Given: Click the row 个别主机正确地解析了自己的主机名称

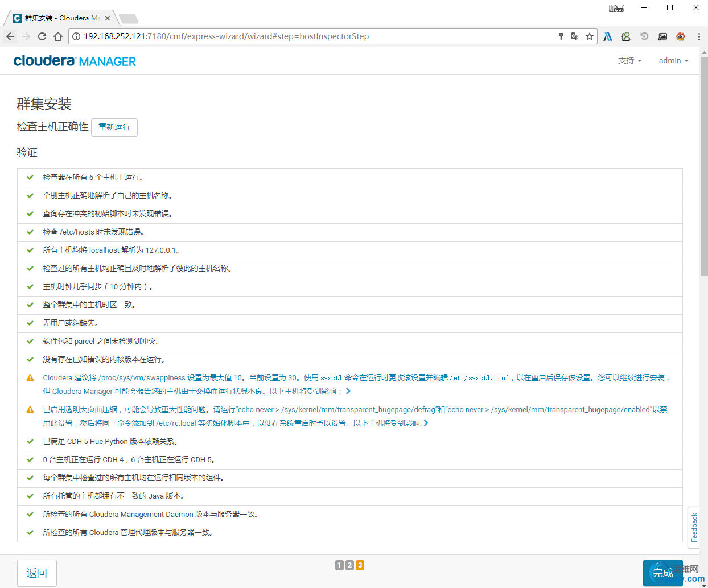Looking at the screenshot, I should pyautogui.click(x=350, y=196).
